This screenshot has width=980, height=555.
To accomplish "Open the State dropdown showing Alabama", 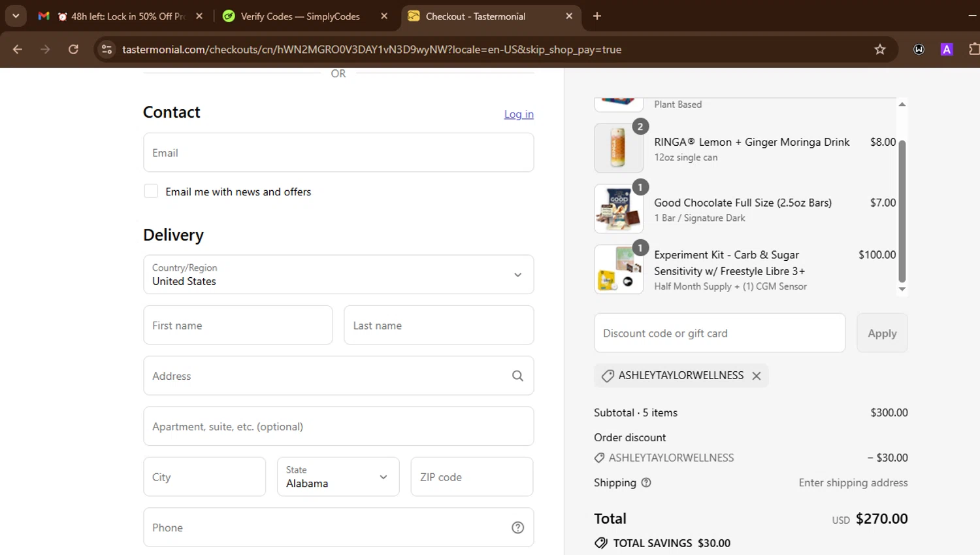I will (338, 477).
